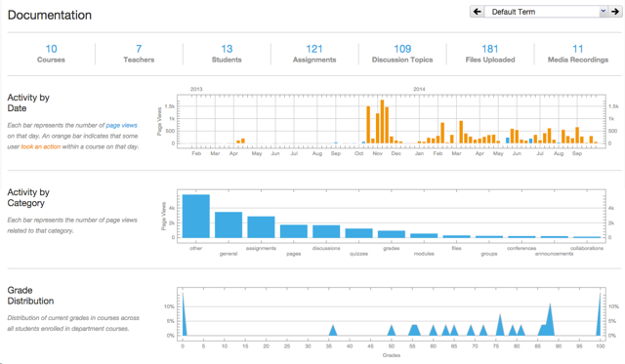Click the 'Activity by Date' heading
The image size is (625, 364).
[x=28, y=102]
